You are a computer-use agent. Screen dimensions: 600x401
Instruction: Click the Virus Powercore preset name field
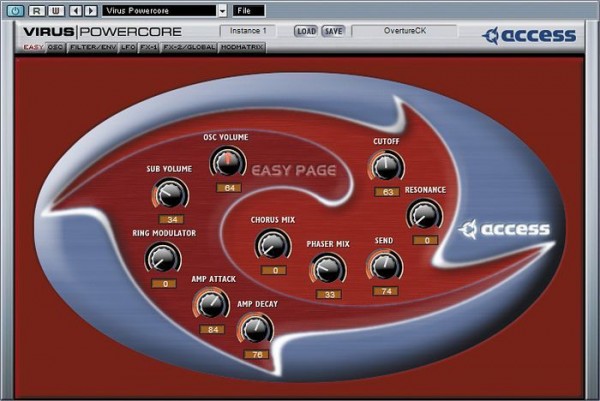click(x=160, y=11)
